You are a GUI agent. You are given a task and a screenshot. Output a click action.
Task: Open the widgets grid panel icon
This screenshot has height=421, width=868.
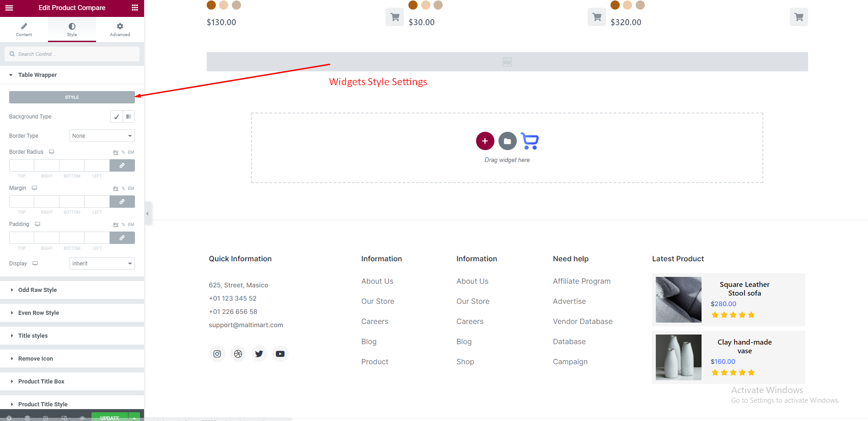[x=134, y=8]
